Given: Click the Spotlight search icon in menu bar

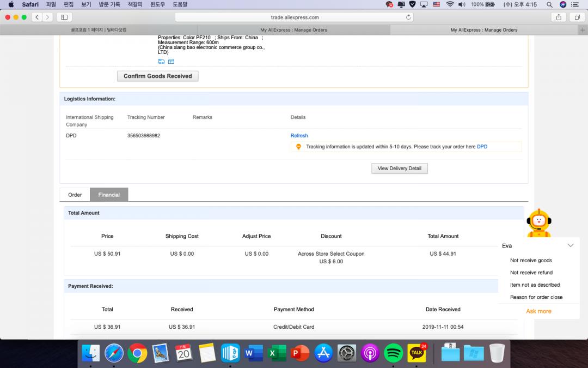Looking at the screenshot, I should point(549,4).
